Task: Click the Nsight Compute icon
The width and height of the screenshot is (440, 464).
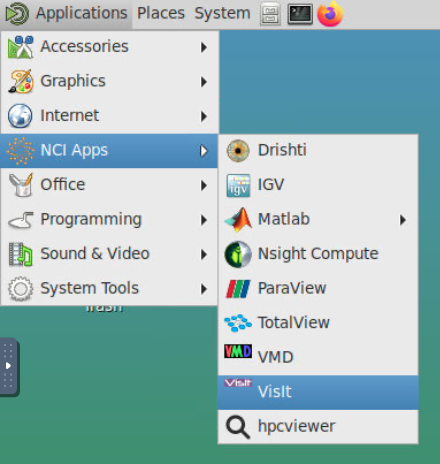Action: (x=238, y=254)
